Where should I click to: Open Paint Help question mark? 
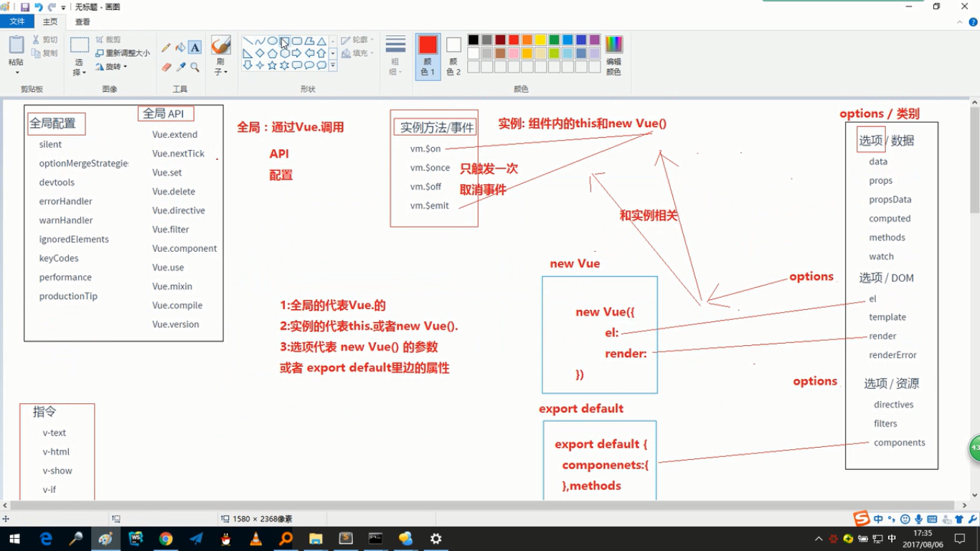pos(974,22)
